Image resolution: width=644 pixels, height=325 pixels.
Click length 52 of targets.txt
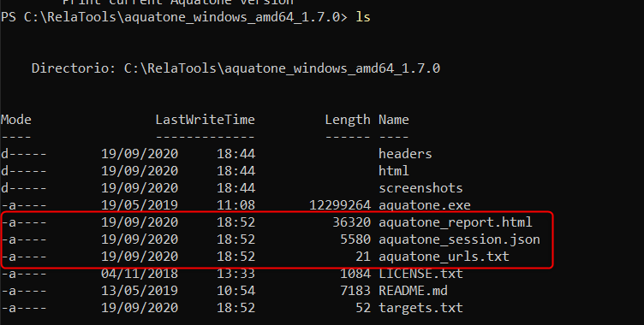click(x=363, y=308)
